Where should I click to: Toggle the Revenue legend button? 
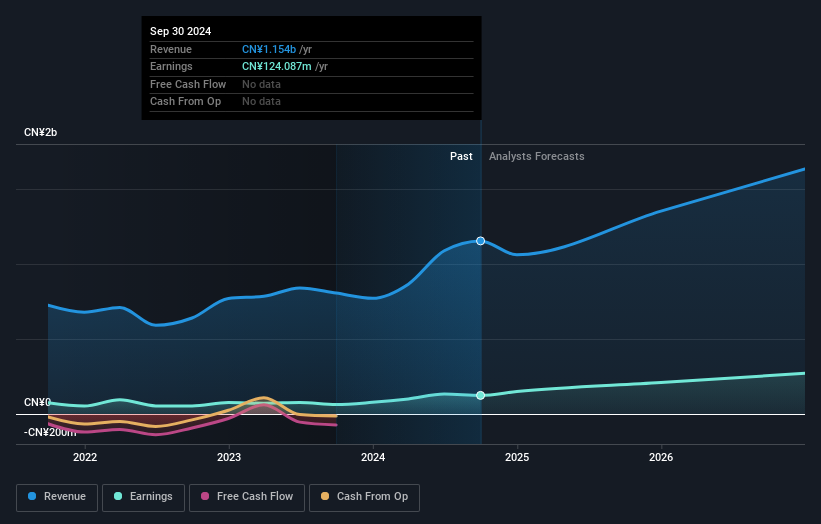pyautogui.click(x=57, y=497)
